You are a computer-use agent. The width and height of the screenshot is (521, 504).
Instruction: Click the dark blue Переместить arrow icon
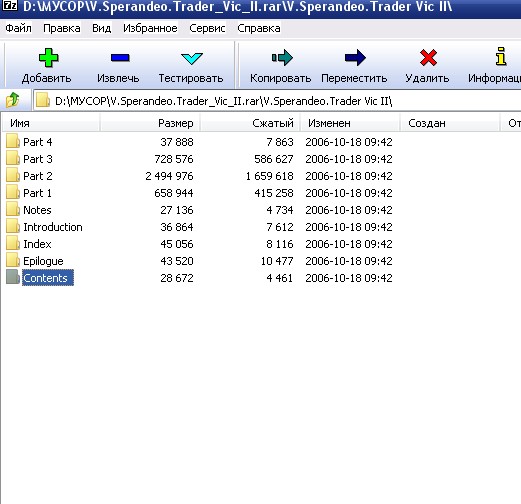[x=355, y=58]
